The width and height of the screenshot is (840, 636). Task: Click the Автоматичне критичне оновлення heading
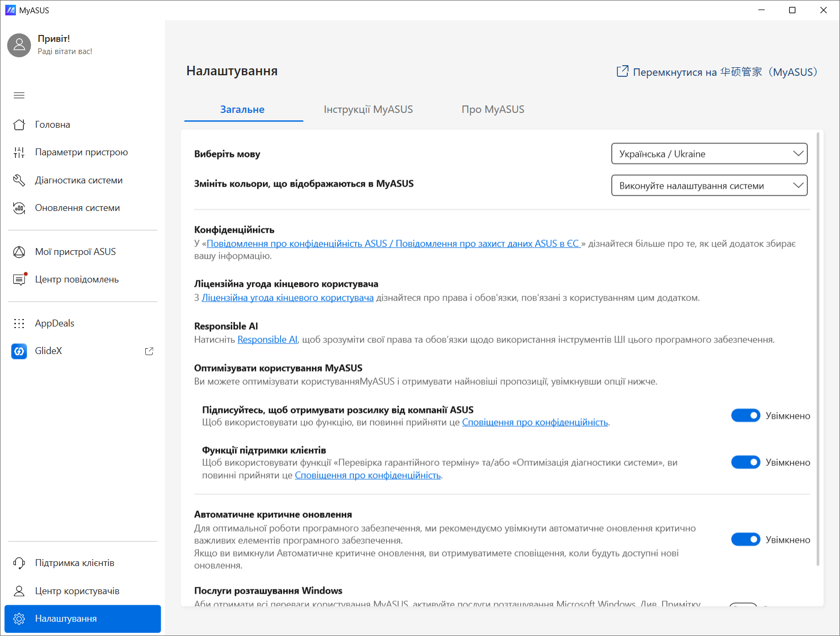pos(273,515)
